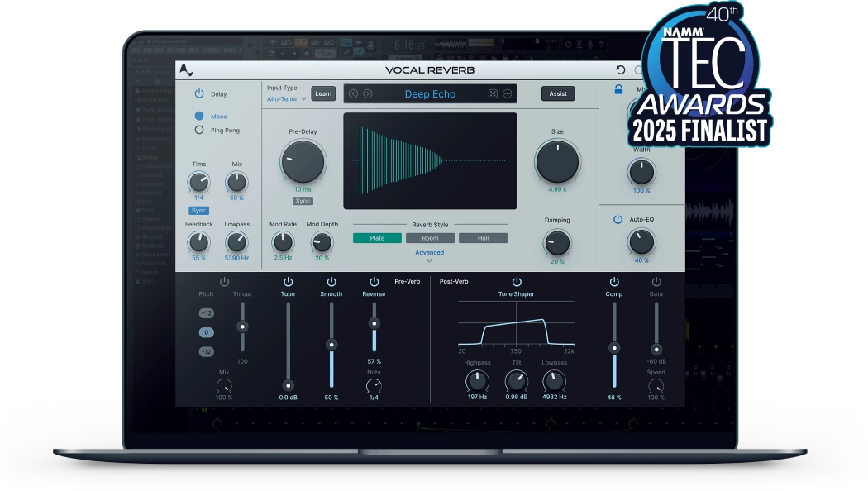Toggle the Auto-EQ power switch

click(x=618, y=219)
